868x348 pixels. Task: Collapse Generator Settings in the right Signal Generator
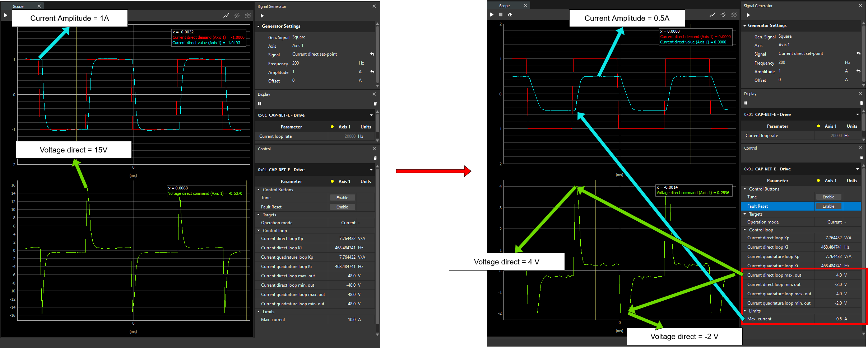tap(745, 25)
